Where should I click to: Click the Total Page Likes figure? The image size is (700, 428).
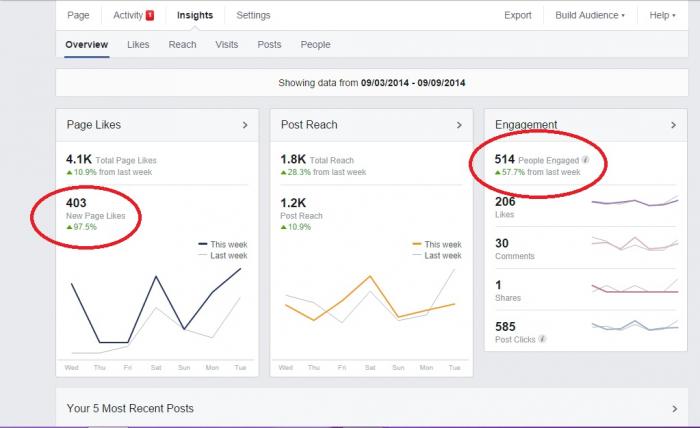click(79, 159)
